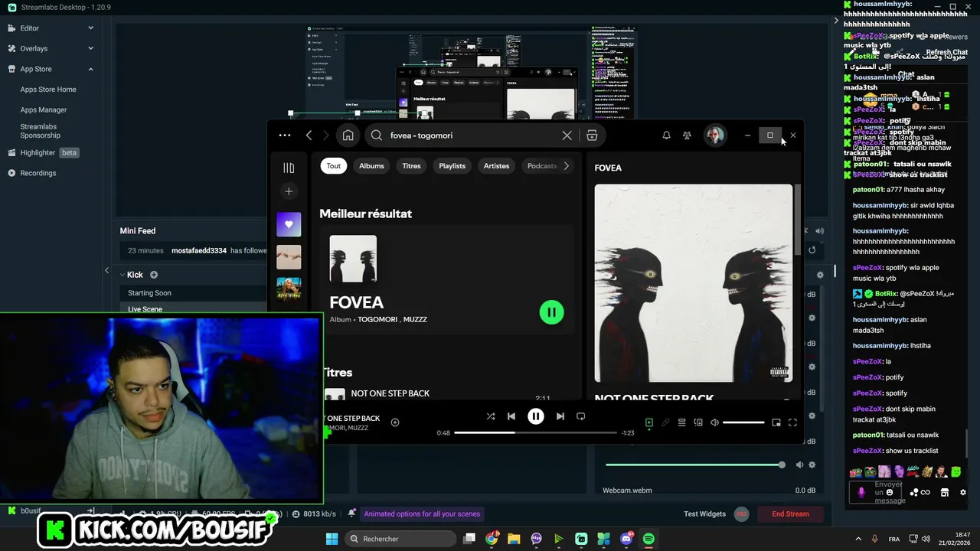
Task: Open Spotify from Windows taskbar
Action: click(648, 539)
